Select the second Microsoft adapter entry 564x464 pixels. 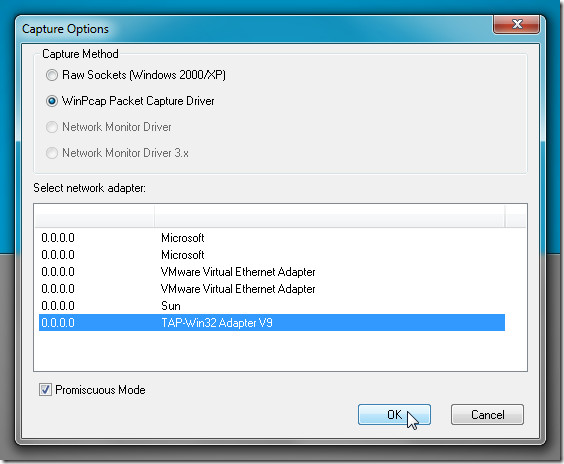click(272, 255)
